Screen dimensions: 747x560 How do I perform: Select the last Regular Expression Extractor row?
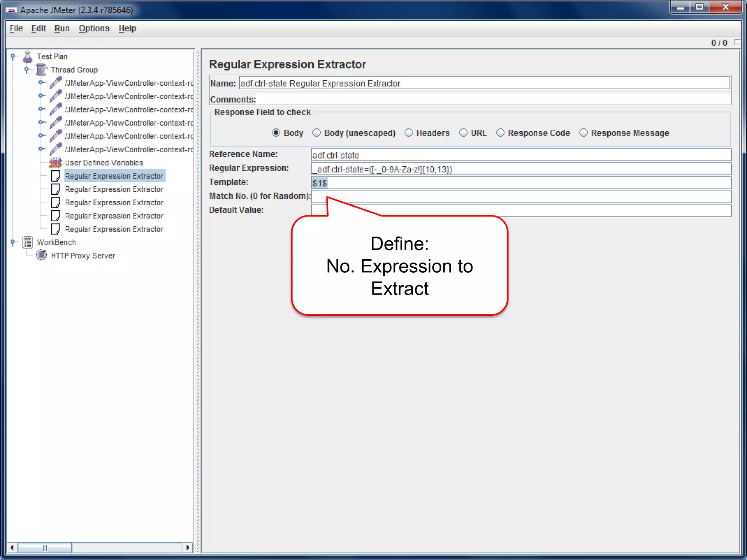pyautogui.click(x=114, y=229)
